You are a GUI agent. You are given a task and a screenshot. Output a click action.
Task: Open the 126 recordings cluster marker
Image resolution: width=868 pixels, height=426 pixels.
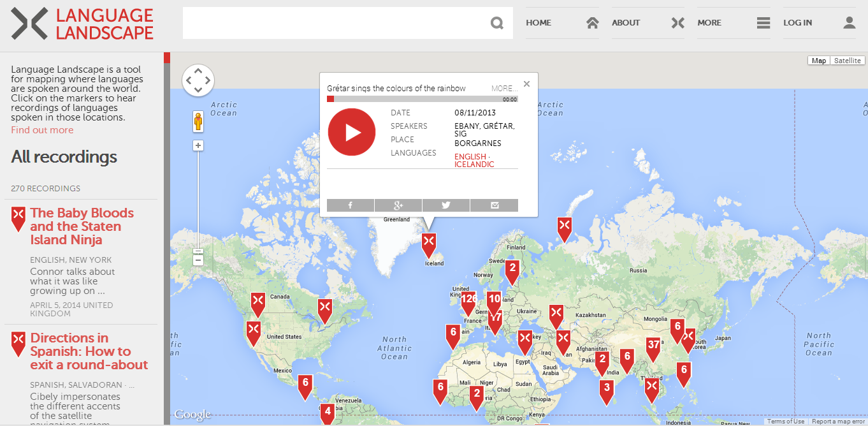point(468,304)
